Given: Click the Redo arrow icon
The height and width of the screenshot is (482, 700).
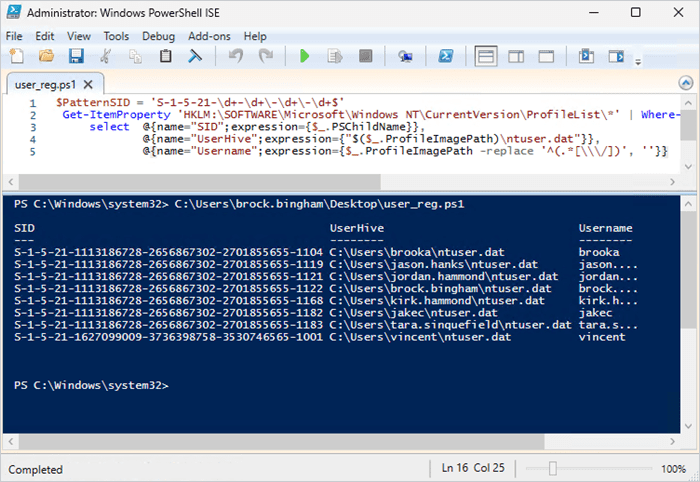Looking at the screenshot, I should click(x=266, y=56).
